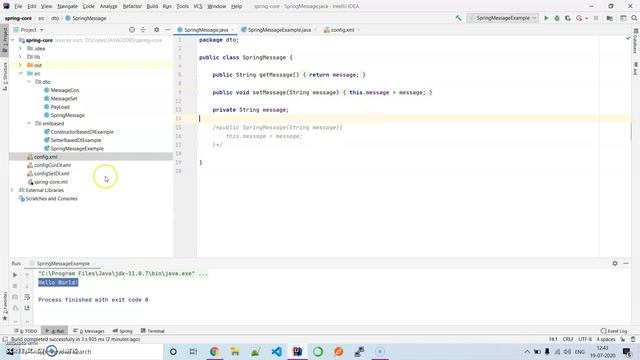Click Scroll to End in Run console toolbar

pyautogui.click(x=27, y=308)
